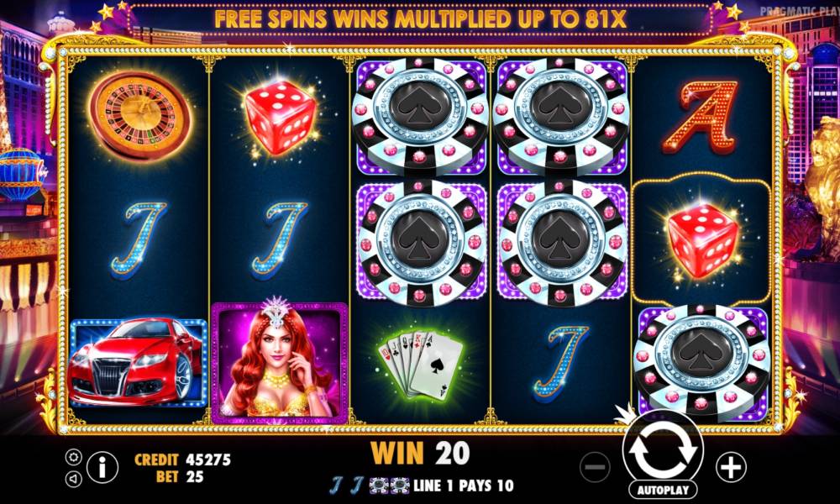Image resolution: width=840 pixels, height=504 pixels.
Task: Click the roulette wheel symbol
Action: 140,116
